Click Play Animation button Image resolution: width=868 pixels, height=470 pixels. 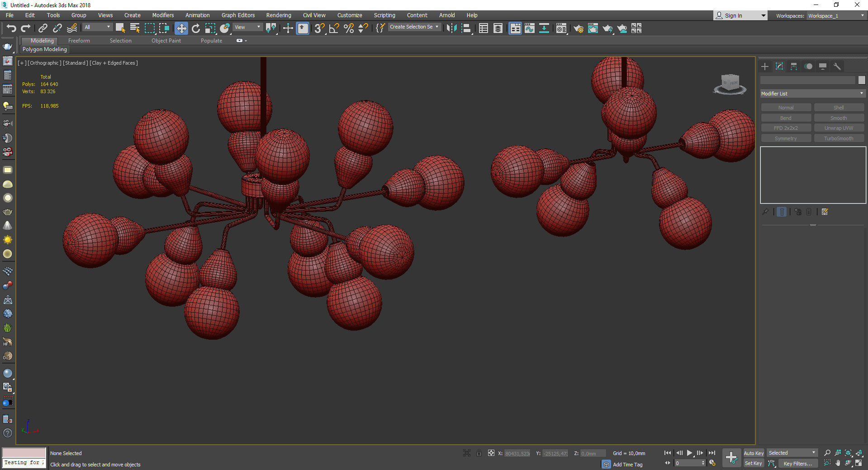[689, 453]
